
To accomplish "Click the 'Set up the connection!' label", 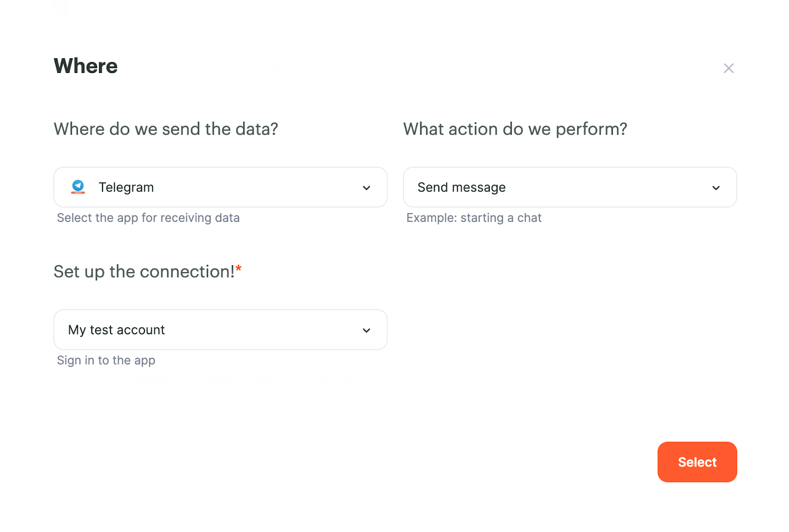I will [x=144, y=272].
